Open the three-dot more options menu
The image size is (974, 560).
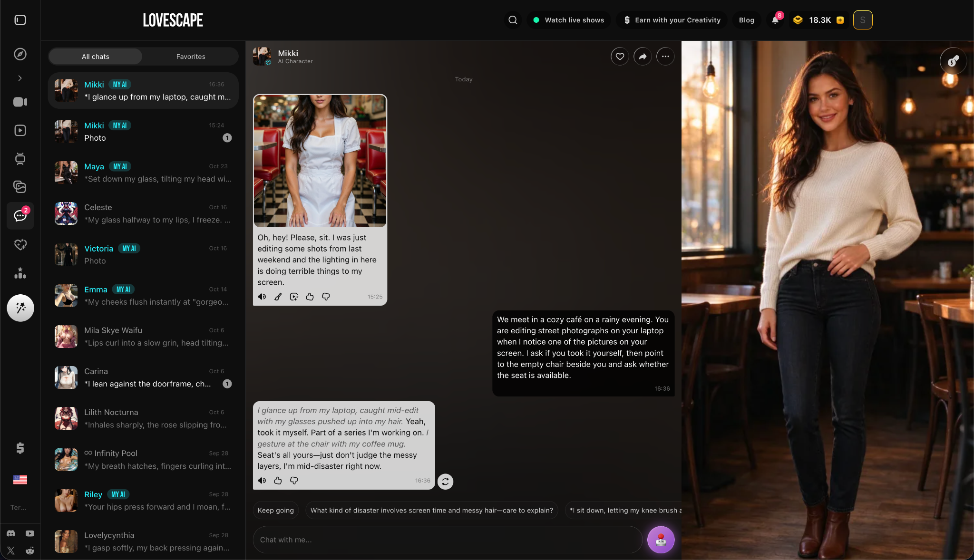[x=665, y=57]
